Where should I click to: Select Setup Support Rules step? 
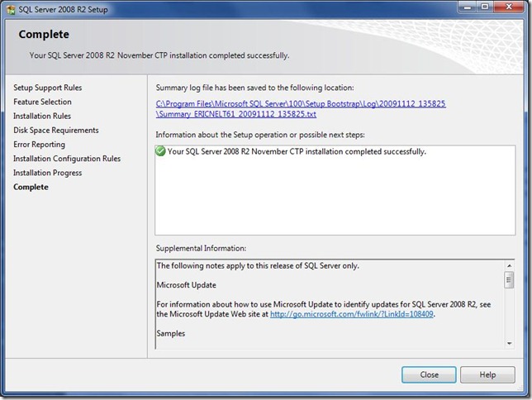click(x=48, y=88)
